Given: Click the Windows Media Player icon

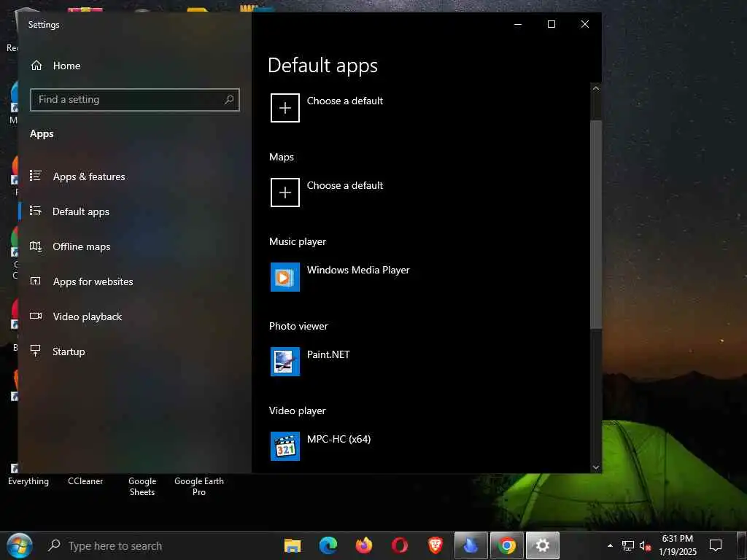Looking at the screenshot, I should tap(285, 276).
